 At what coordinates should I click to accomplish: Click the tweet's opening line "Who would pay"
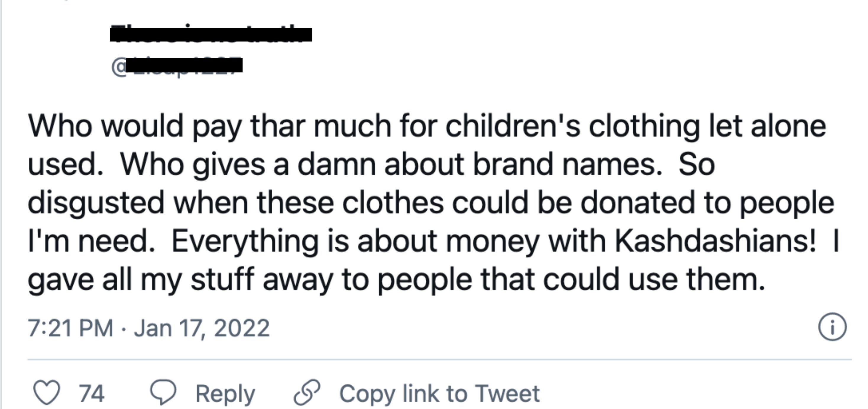[135, 126]
